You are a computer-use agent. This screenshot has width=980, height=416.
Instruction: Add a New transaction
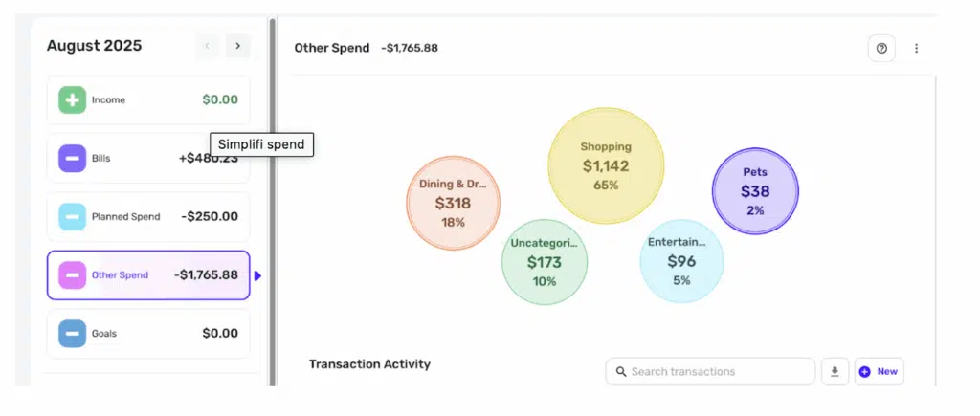[x=879, y=371]
